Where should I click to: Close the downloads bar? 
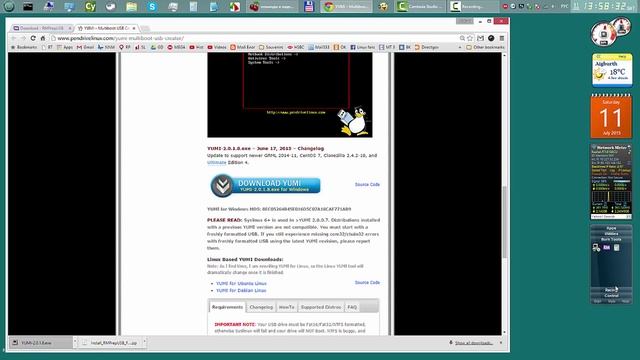(501, 342)
